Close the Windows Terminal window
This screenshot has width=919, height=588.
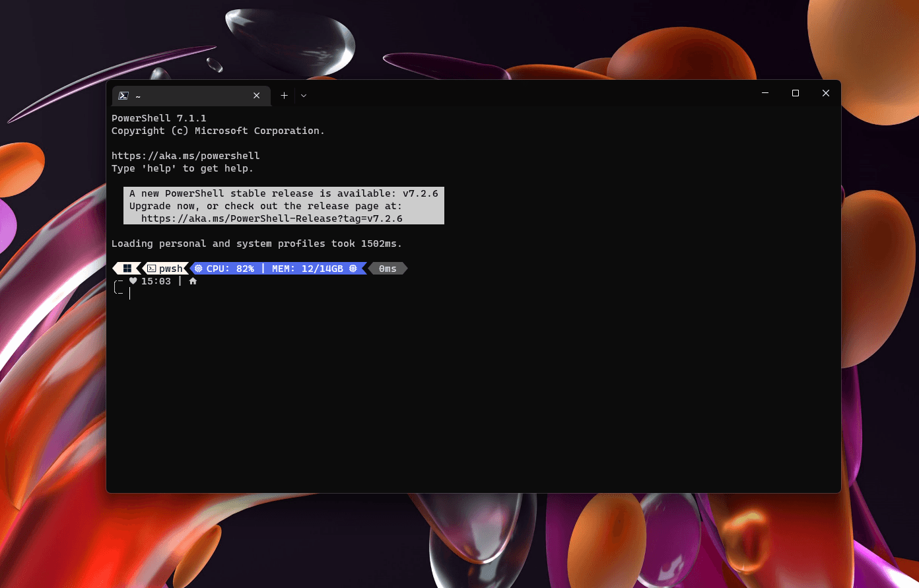click(x=826, y=93)
